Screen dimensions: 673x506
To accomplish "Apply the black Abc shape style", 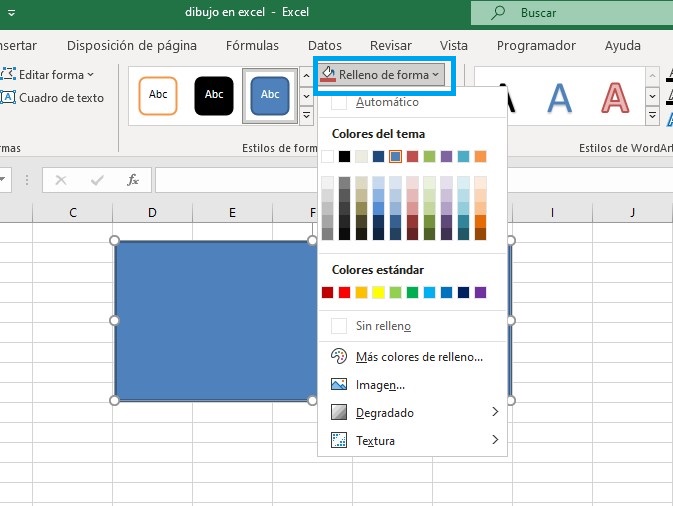I will click(x=214, y=95).
